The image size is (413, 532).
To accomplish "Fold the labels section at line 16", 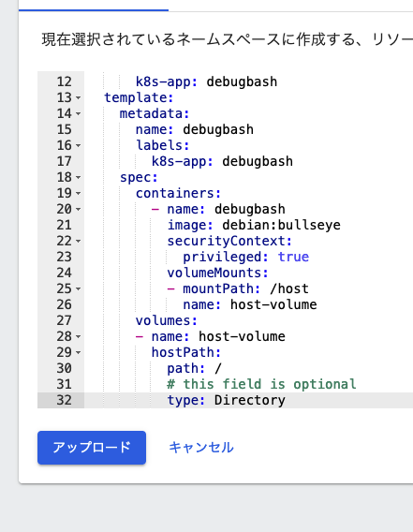I will [79, 145].
